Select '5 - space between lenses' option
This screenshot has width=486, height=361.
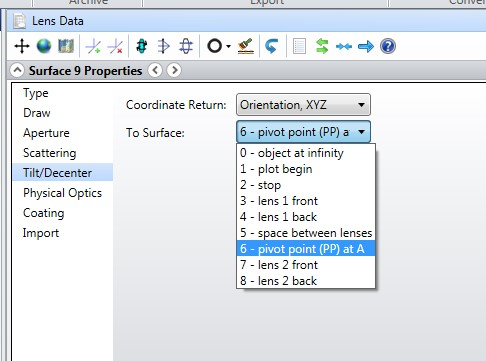[306, 233]
